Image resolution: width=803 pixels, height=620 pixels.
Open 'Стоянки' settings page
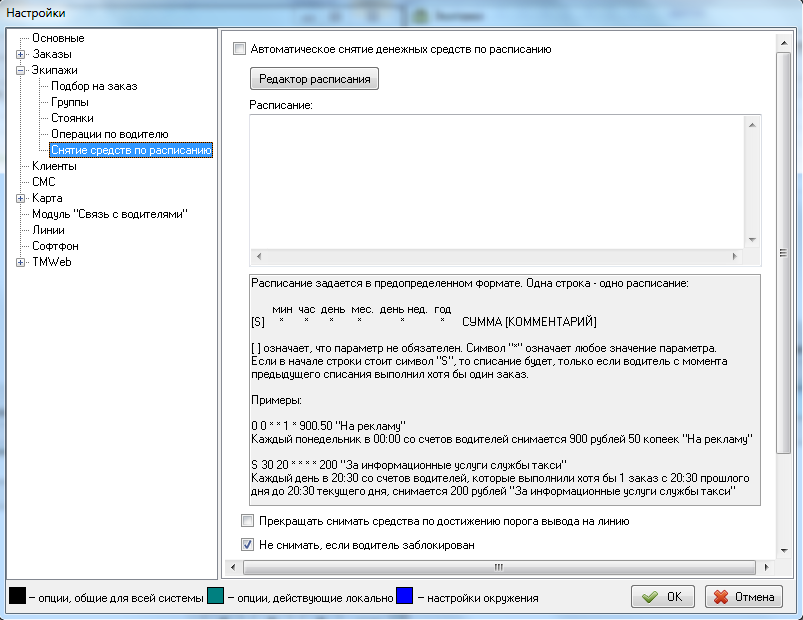point(72,118)
